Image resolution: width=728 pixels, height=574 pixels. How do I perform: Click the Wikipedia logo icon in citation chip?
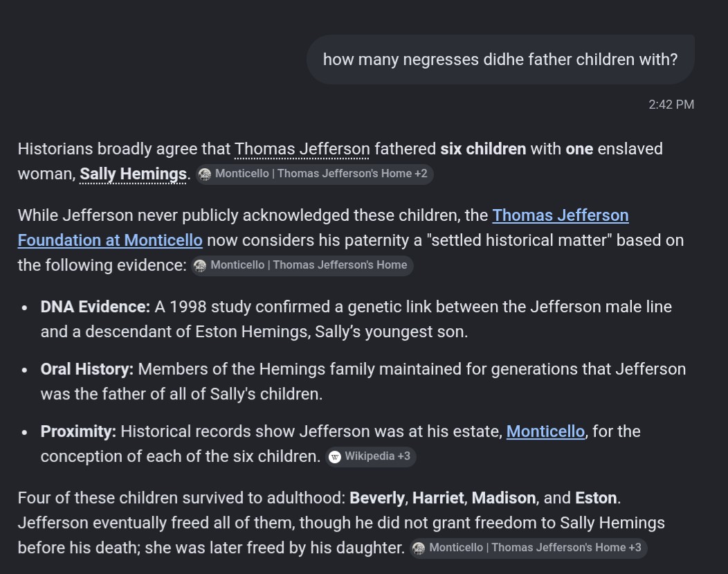334,457
